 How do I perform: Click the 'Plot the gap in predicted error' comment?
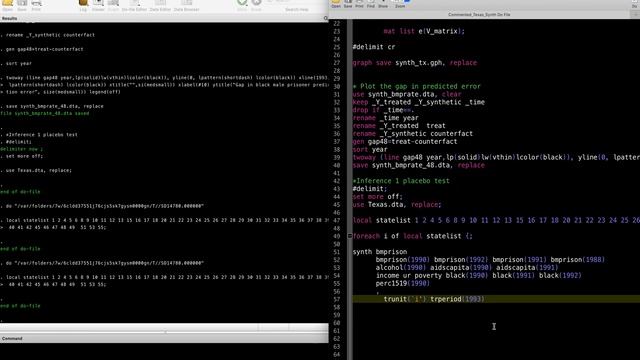(x=417, y=86)
